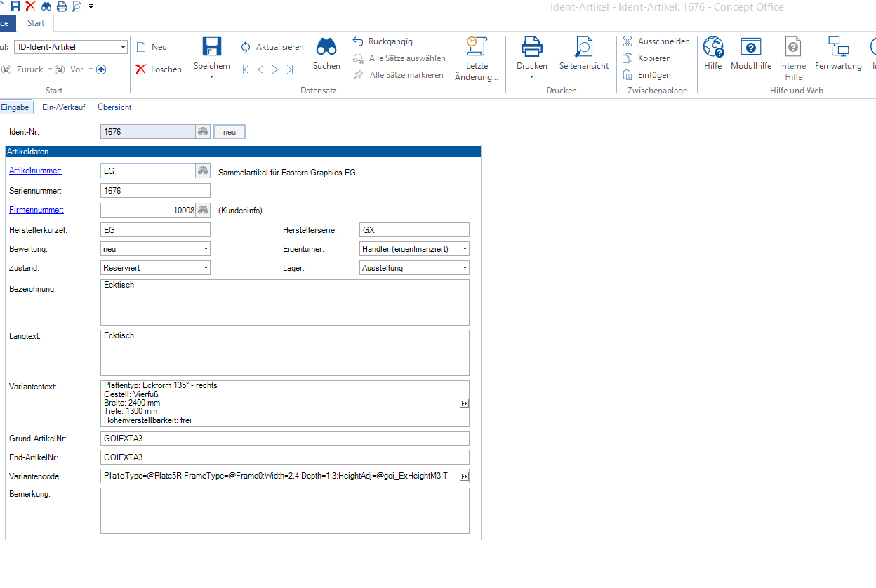Click the Suchen binoculars icon
This screenshot has height=588, width=876.
coord(326,47)
